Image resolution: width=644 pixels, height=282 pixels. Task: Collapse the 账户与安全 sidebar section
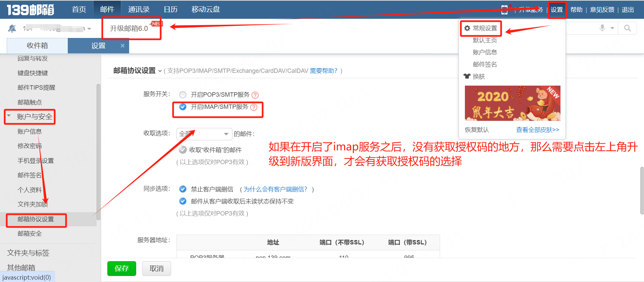[9, 116]
